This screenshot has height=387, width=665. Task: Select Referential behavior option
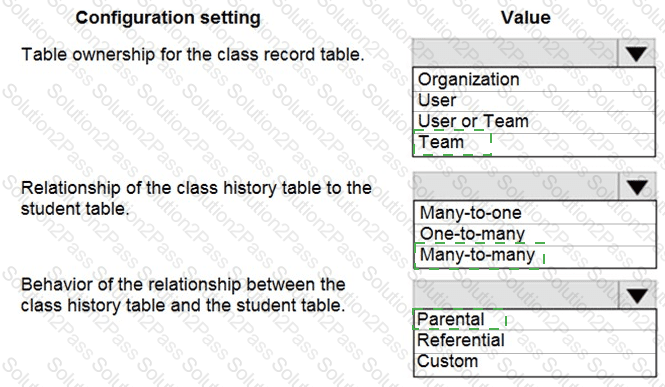coord(535,341)
